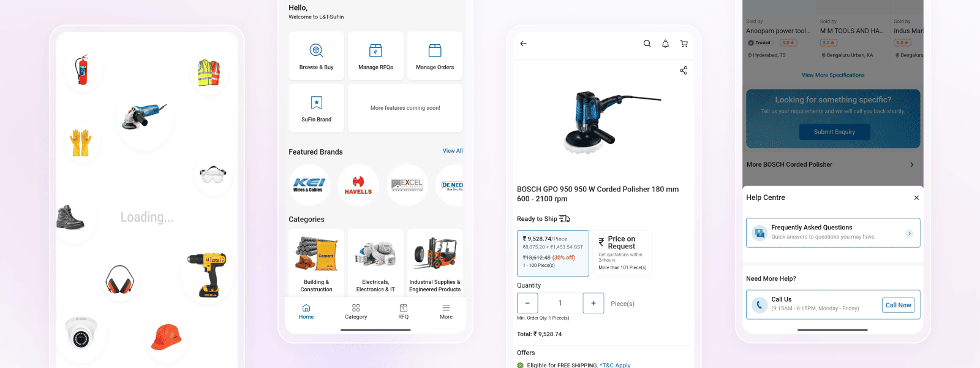Screen dimensions: 980x368
Task: Switch to RFQ tab
Action: pos(403,312)
